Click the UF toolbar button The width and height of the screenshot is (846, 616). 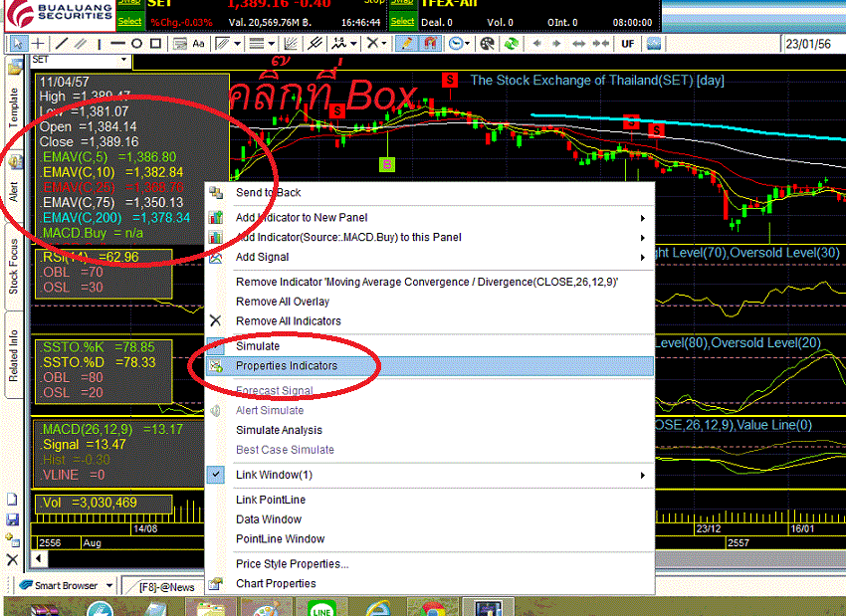coord(627,44)
